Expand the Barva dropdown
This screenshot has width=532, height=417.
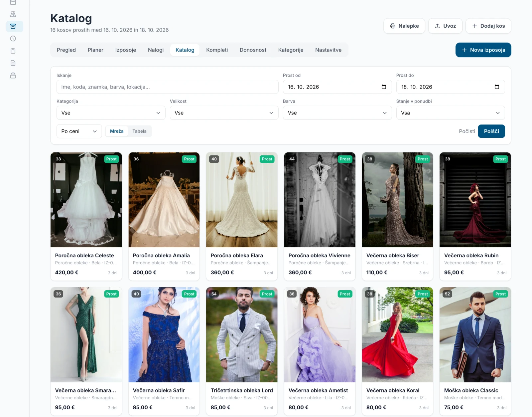click(x=337, y=113)
